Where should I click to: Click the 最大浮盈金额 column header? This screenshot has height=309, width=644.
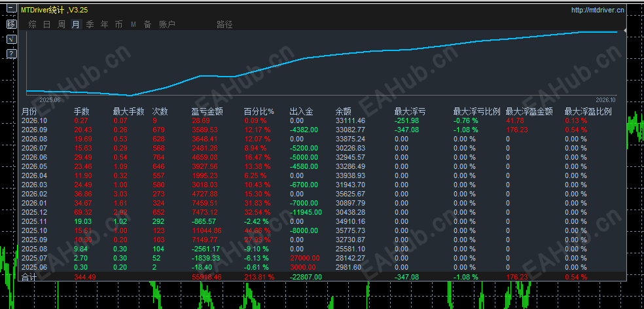coord(529,111)
